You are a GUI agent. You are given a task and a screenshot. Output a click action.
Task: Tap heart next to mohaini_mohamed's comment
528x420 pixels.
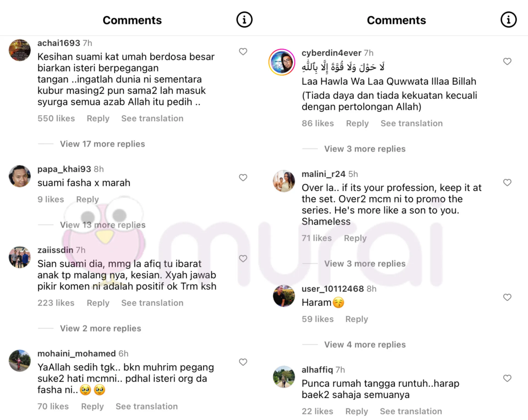(x=243, y=362)
